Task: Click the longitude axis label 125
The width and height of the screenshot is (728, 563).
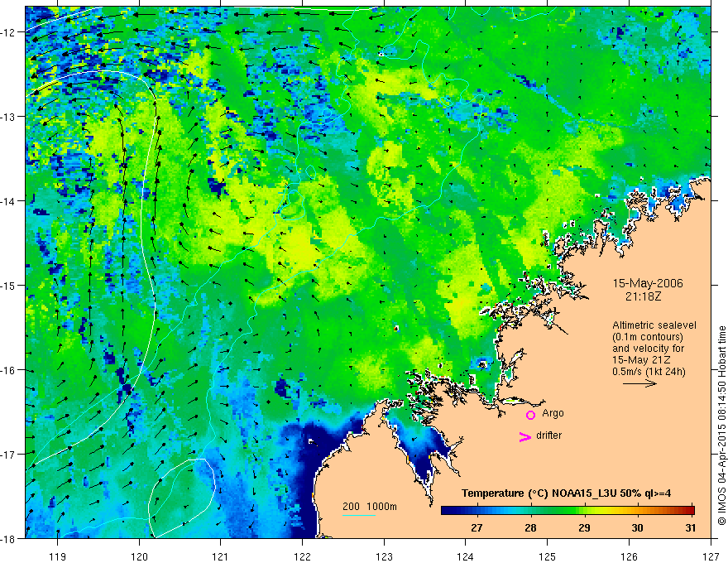Action: [x=548, y=556]
